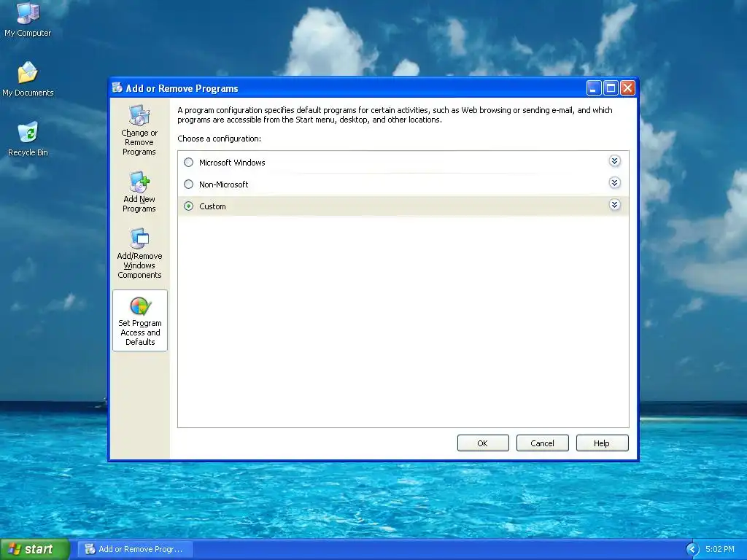Select the Non-Microsoft configuration radio button
Viewport: 747px width, 560px height.
point(189,184)
